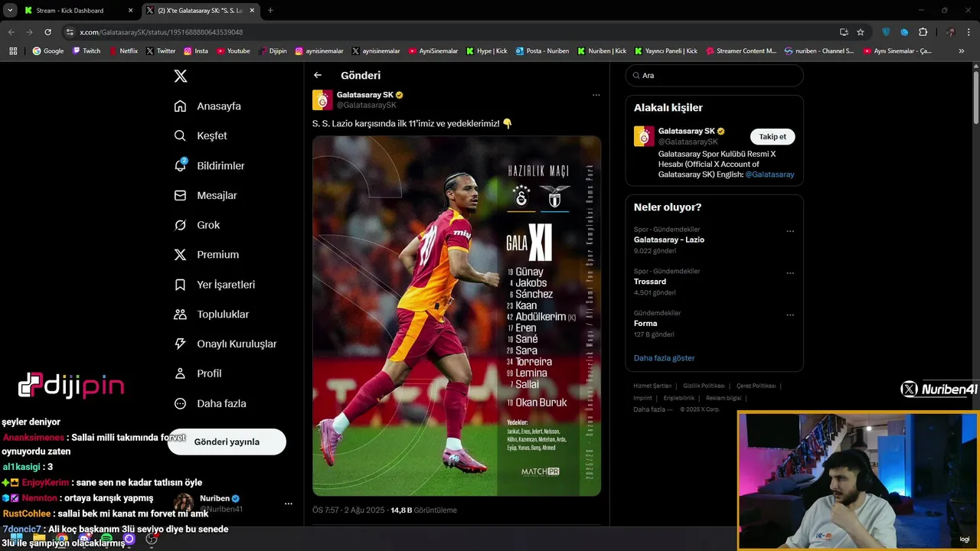
Task: Open Topluluklar communities
Action: [x=211, y=315]
